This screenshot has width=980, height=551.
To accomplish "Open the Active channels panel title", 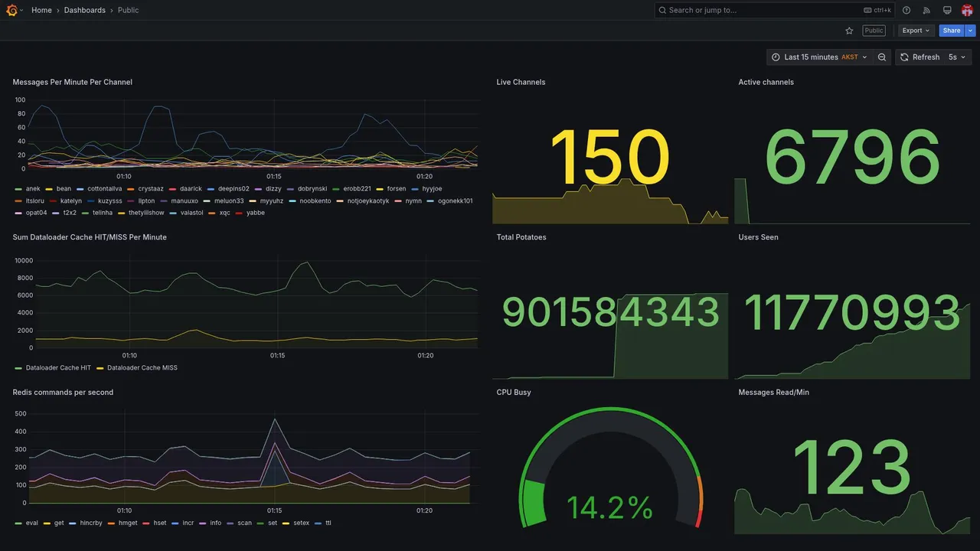I will click(x=766, y=82).
